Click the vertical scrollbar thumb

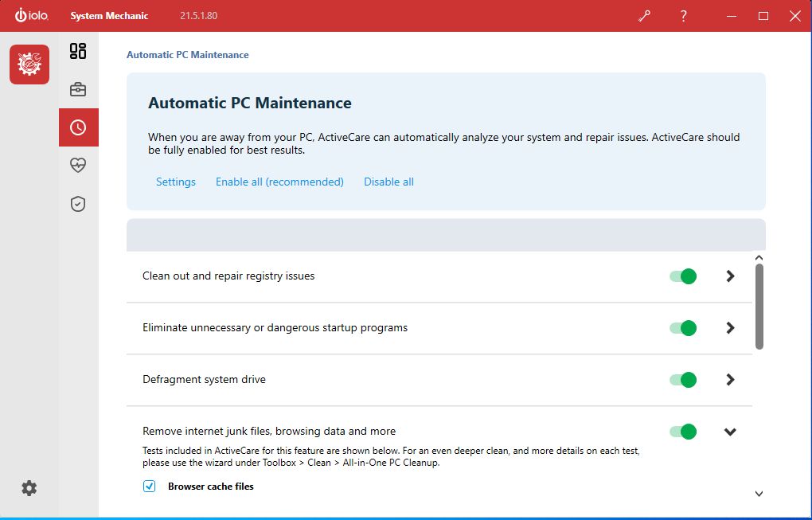pyautogui.click(x=759, y=307)
